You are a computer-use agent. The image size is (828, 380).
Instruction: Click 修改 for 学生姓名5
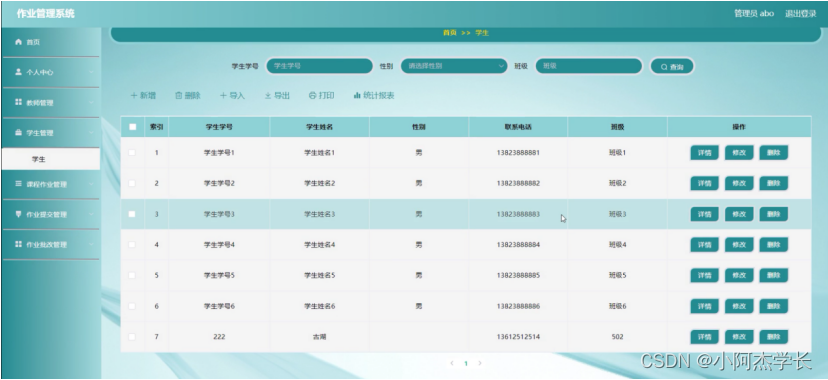[739, 276]
